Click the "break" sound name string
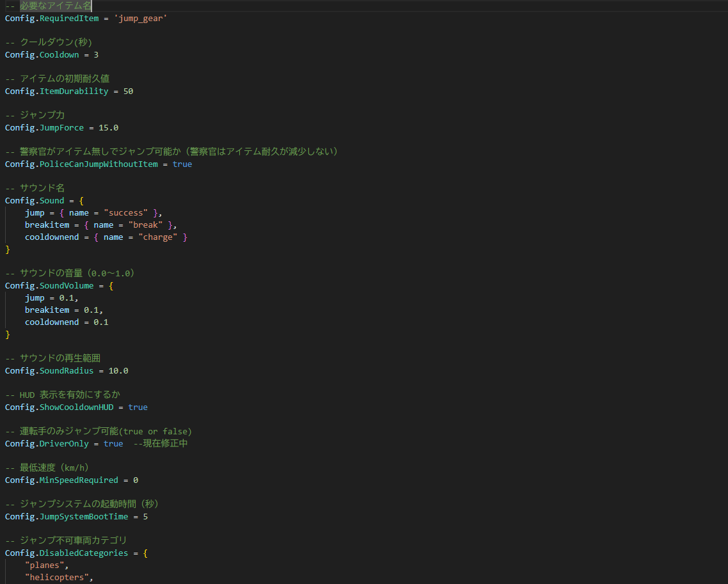Image resolution: width=728 pixels, height=584 pixels. tap(145, 225)
